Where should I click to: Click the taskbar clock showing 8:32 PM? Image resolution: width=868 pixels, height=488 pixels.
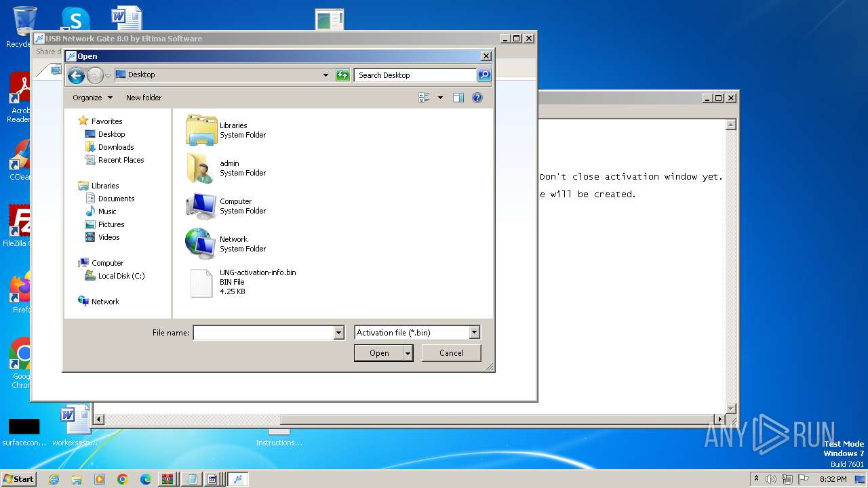[x=833, y=479]
